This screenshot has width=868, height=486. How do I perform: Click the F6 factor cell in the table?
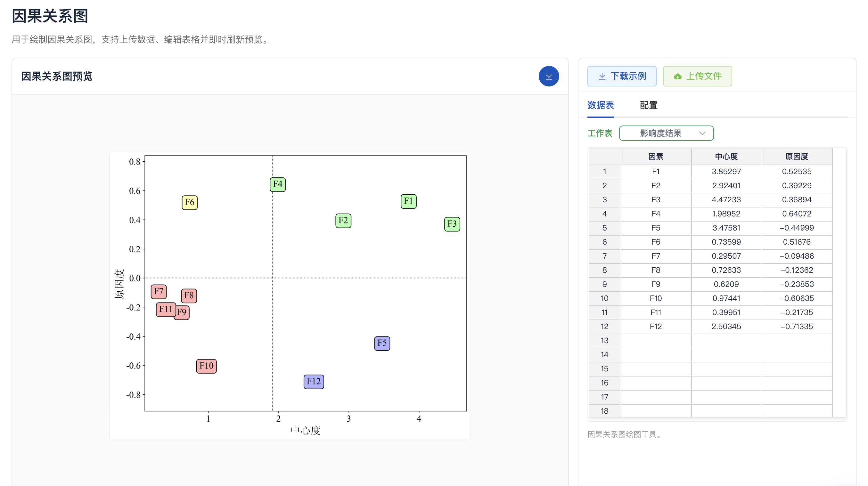656,242
